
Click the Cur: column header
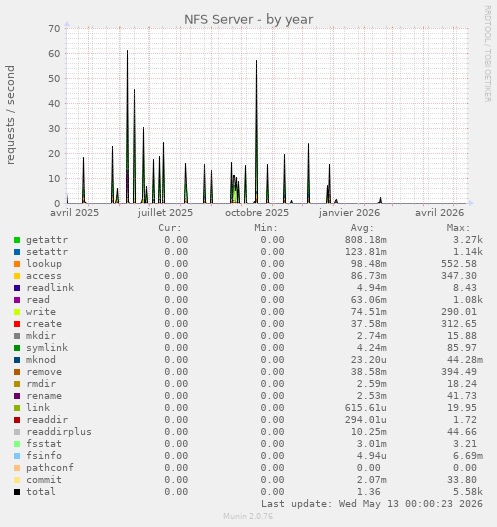pyautogui.click(x=170, y=228)
